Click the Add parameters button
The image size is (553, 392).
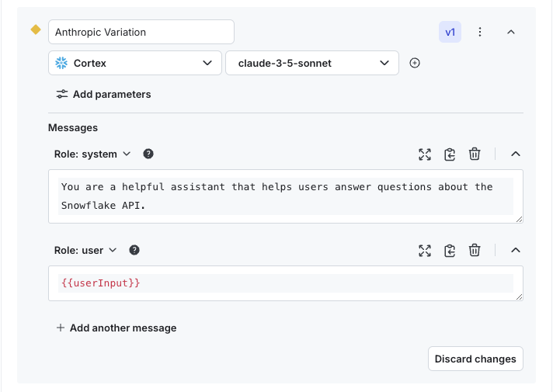(104, 94)
